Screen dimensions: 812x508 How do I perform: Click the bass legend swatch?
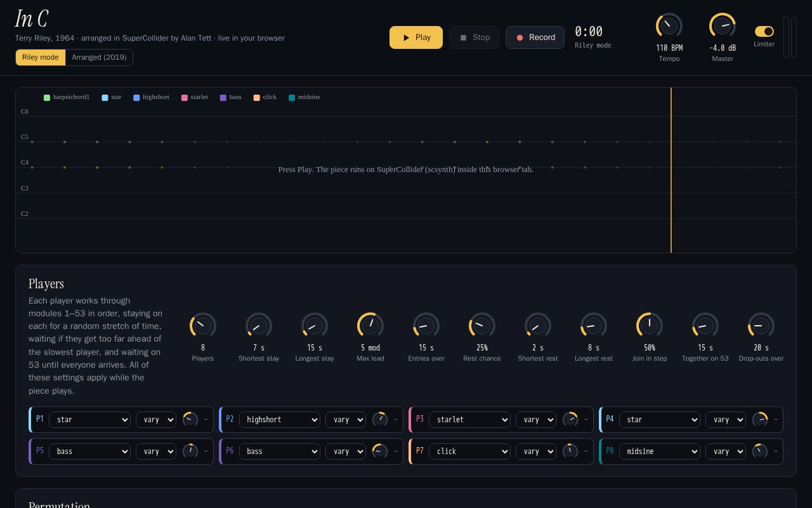point(223,98)
